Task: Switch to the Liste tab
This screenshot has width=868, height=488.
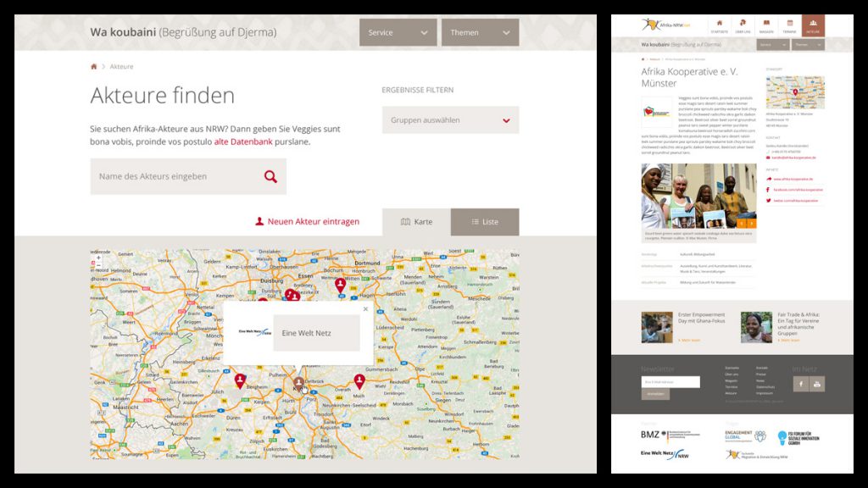Action: 485,222
